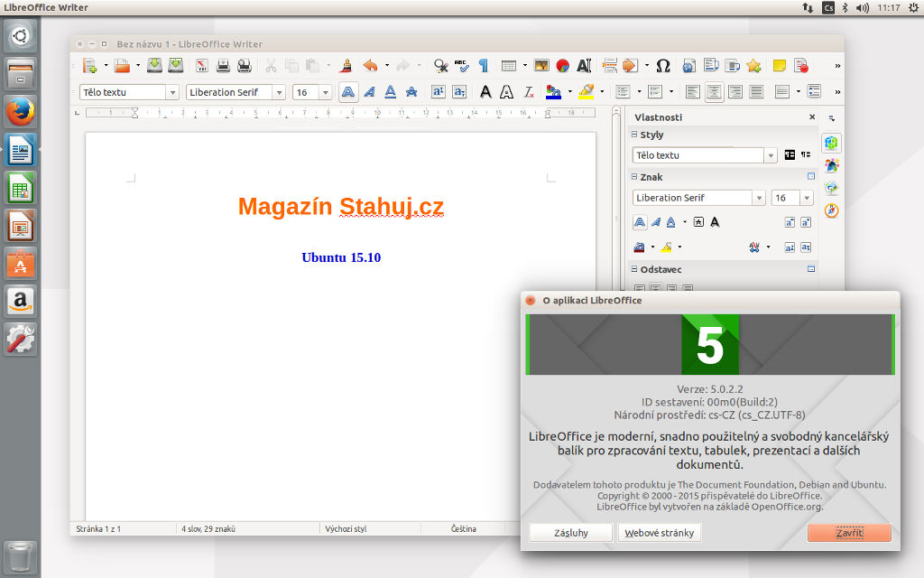Open the font name dropdown in toolbar
924x578 pixels.
[x=279, y=93]
